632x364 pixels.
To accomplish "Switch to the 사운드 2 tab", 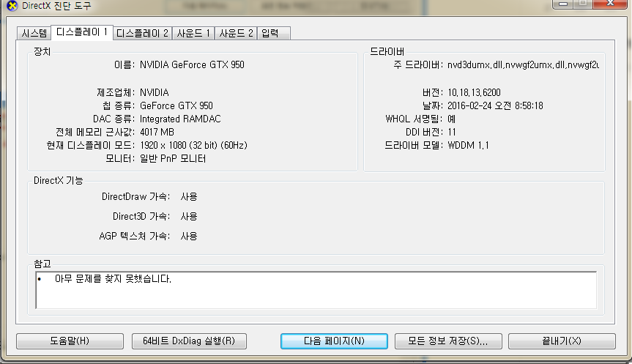I will coord(237,34).
